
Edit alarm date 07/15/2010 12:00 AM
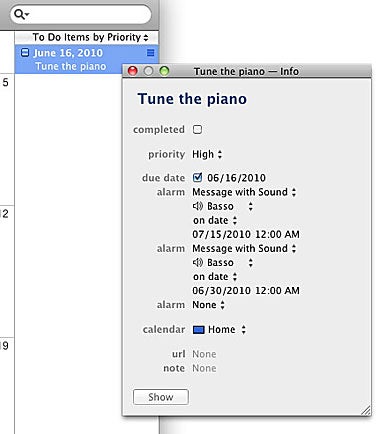pos(246,234)
